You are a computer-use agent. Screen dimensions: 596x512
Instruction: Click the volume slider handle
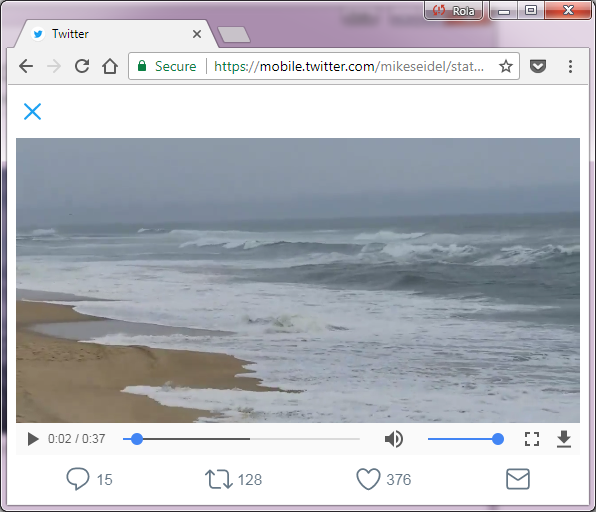pos(498,439)
